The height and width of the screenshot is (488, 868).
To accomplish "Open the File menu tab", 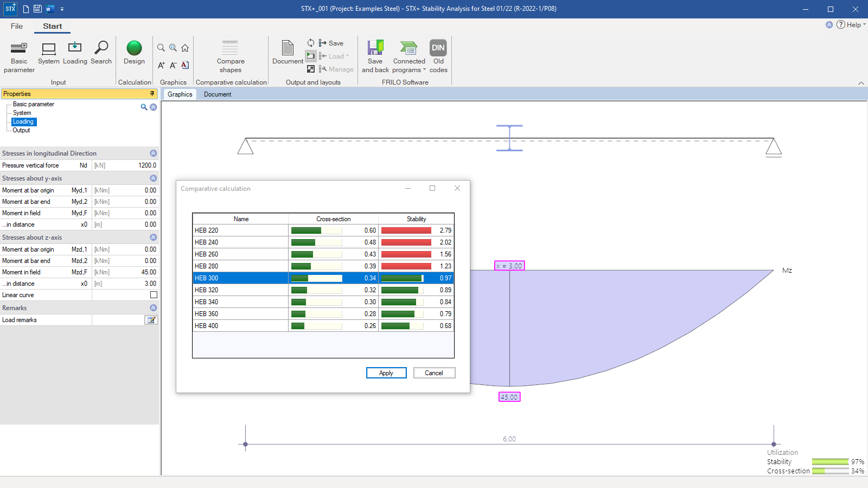I will click(x=17, y=26).
